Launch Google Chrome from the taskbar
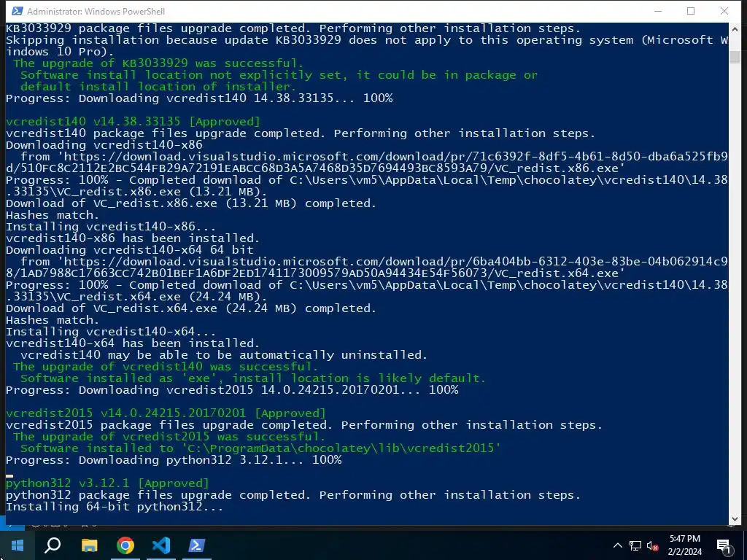747x560 pixels. (x=125, y=545)
